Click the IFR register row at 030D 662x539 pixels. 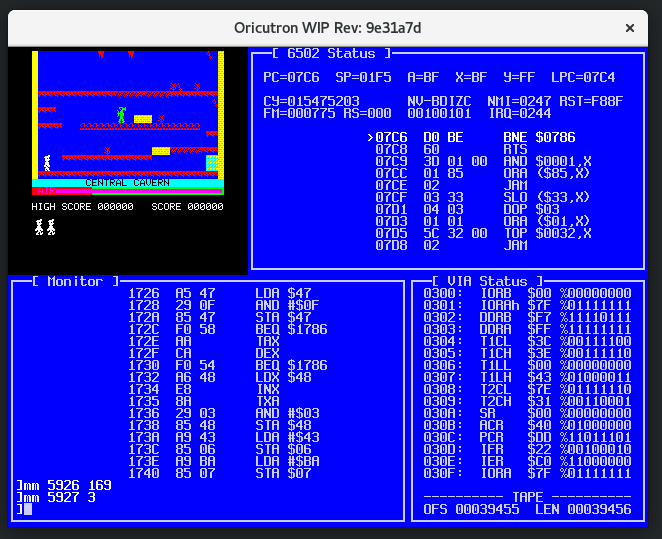pyautogui.click(x=527, y=449)
